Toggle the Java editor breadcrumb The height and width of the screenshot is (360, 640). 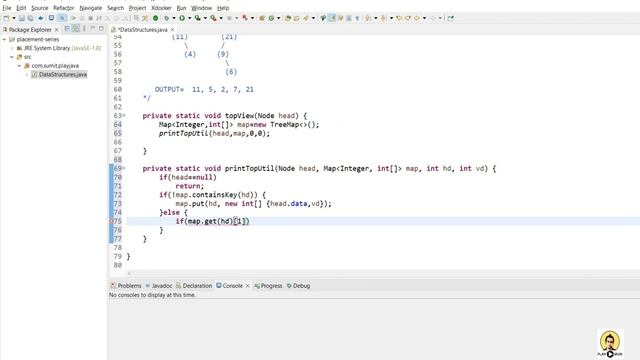[x=323, y=18]
